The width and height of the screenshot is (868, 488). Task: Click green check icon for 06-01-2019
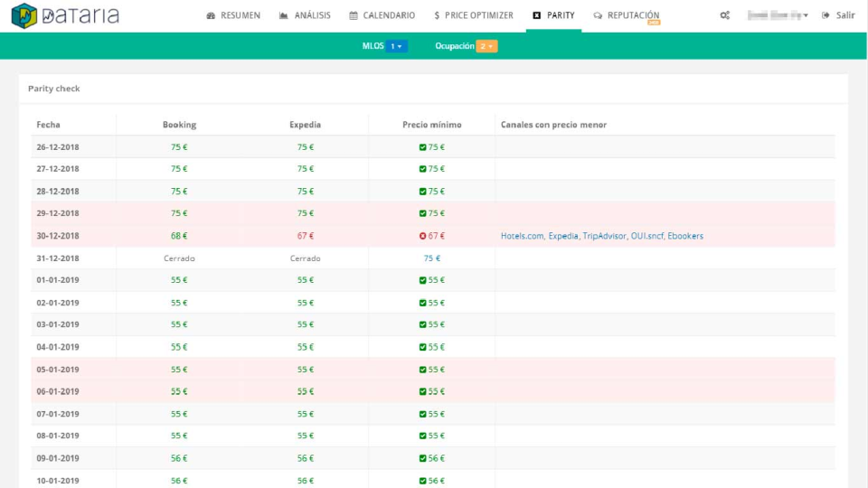pyautogui.click(x=422, y=391)
